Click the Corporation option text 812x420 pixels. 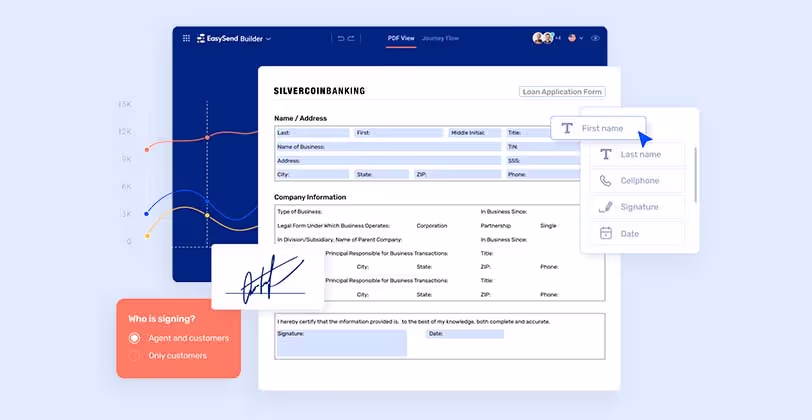[431, 226]
